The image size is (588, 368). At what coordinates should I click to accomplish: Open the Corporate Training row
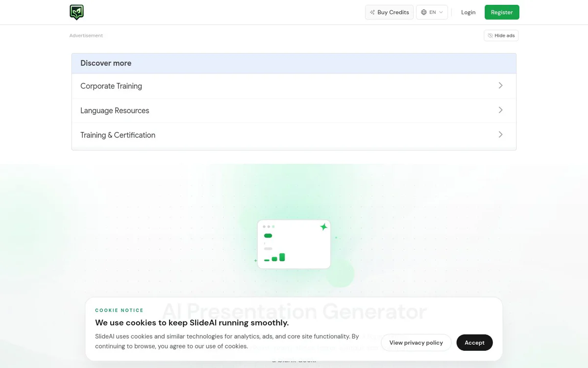pos(294,86)
